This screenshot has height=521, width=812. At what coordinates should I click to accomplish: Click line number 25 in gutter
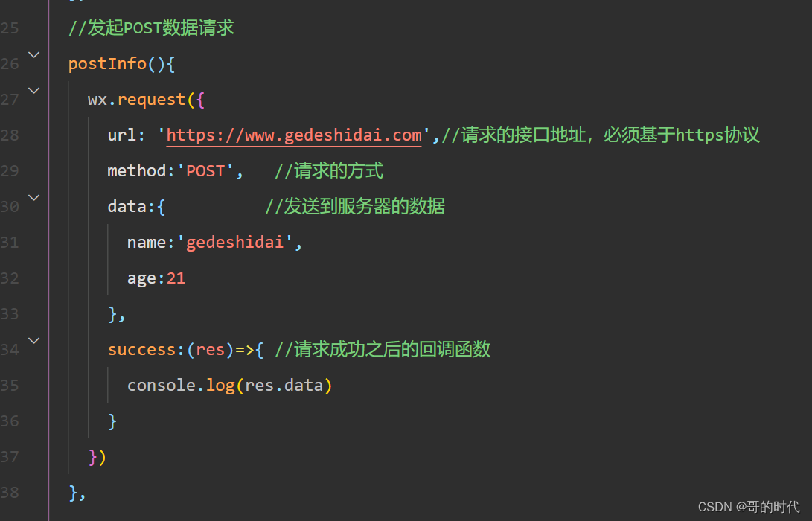pyautogui.click(x=10, y=28)
